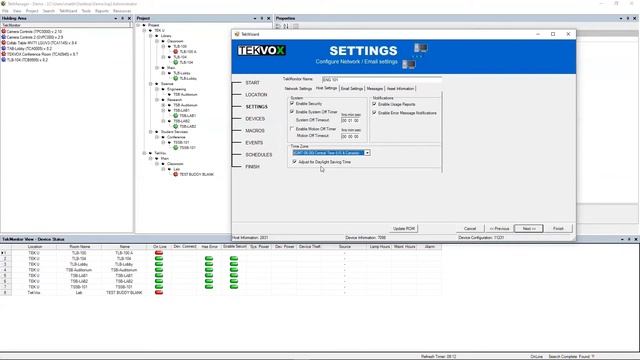The height and width of the screenshot is (360, 640).
Task: Click the property pages icon in Properties toolbar
Action: pos(296,26)
